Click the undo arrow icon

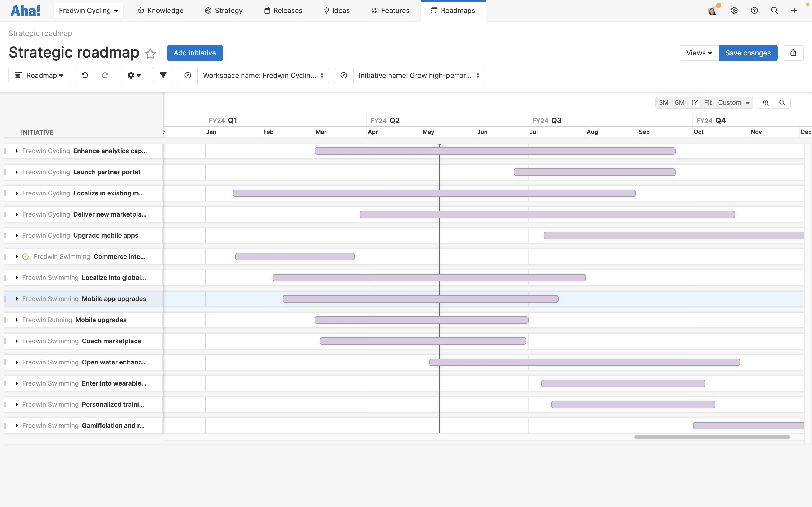click(85, 76)
